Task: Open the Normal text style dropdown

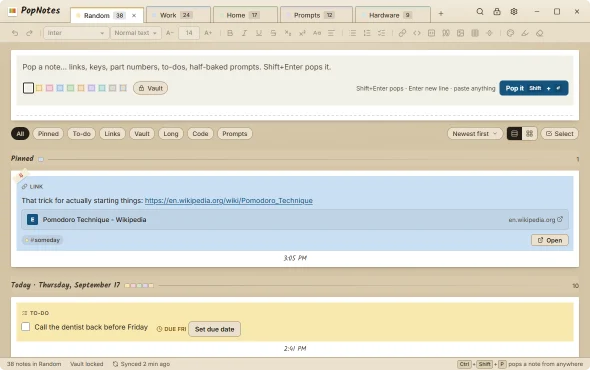Action: point(135,33)
